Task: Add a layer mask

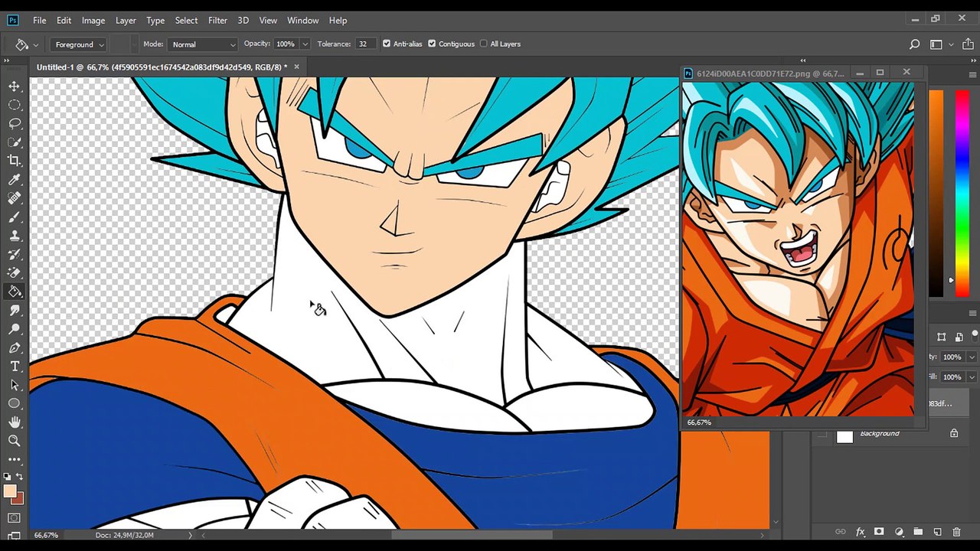Action: point(879,532)
